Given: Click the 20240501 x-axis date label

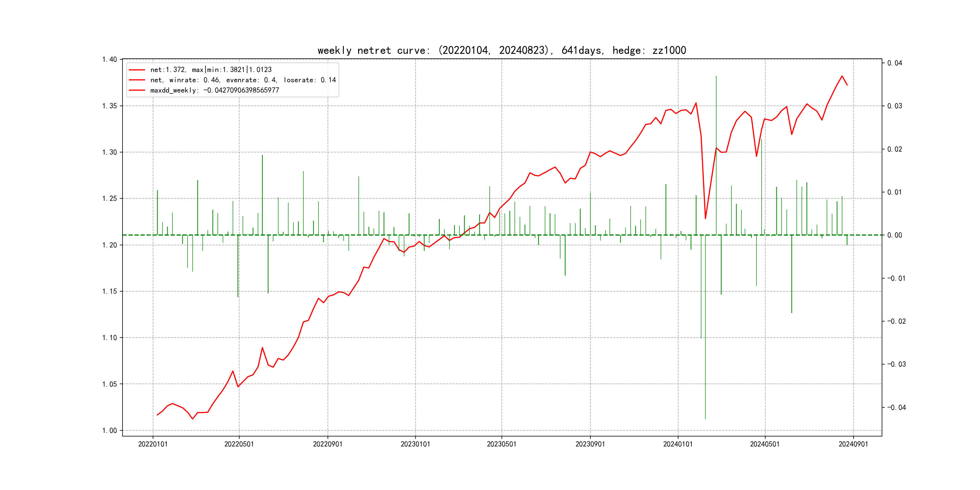Looking at the screenshot, I should click(765, 444).
